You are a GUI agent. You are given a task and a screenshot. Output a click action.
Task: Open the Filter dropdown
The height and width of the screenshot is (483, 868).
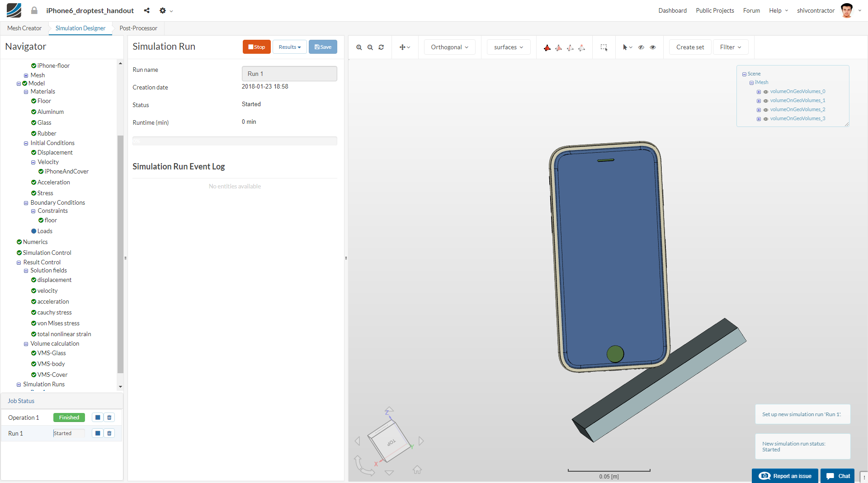[731, 47]
